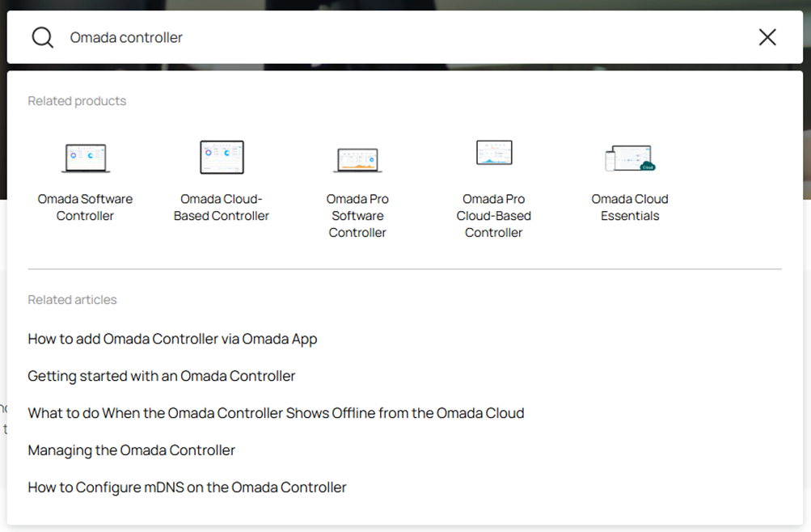This screenshot has width=811, height=532.
Task: Open Omada Cloud-Based Controller product image
Action: (222, 157)
